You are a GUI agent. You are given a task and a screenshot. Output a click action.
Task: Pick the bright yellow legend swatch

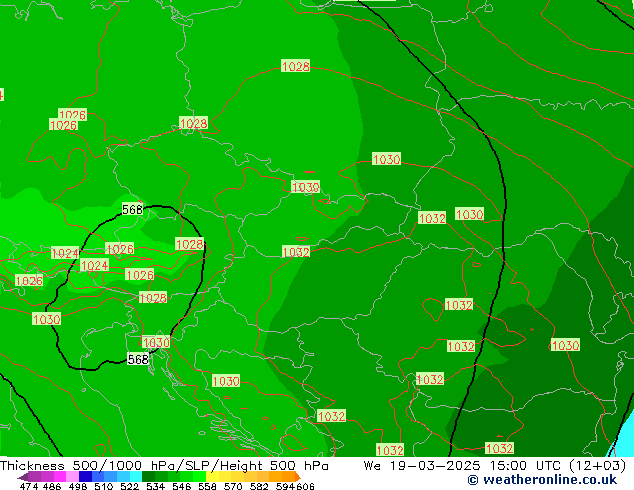pos(212,477)
